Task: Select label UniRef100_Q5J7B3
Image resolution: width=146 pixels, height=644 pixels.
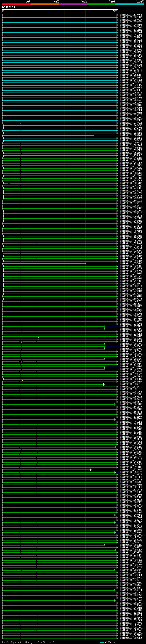Action: [131, 75]
